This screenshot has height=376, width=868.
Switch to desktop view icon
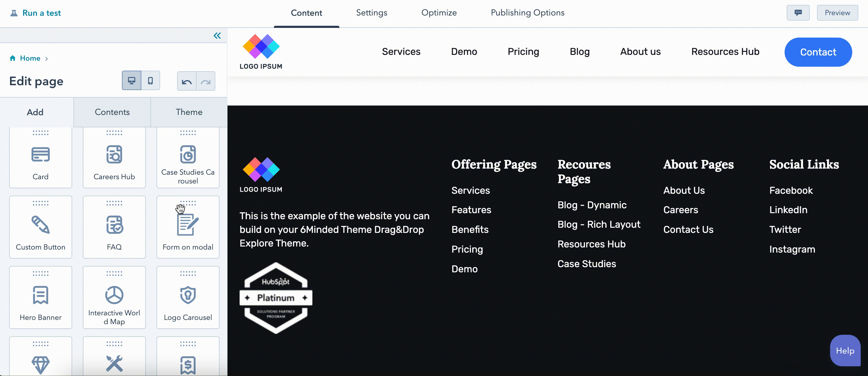(x=132, y=81)
